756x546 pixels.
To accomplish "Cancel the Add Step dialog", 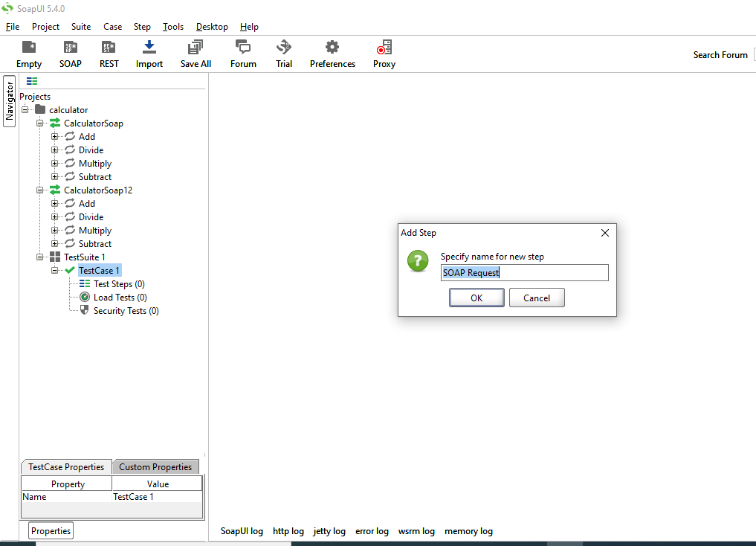I will point(537,298).
